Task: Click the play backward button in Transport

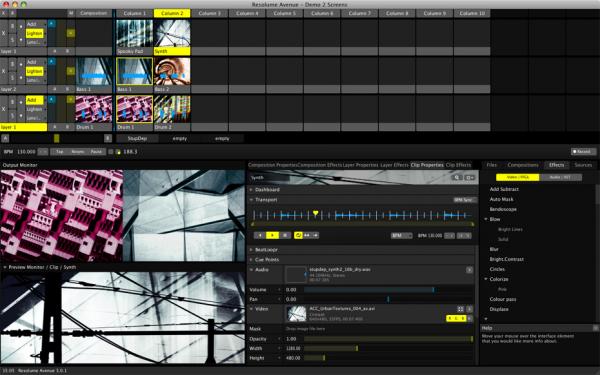Action: (x=260, y=235)
